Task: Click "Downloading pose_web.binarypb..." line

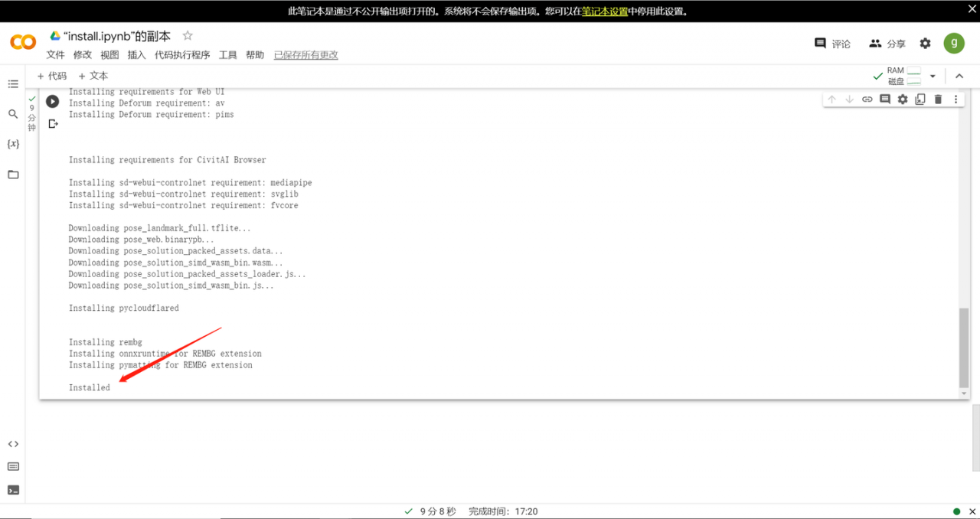Action: click(142, 240)
